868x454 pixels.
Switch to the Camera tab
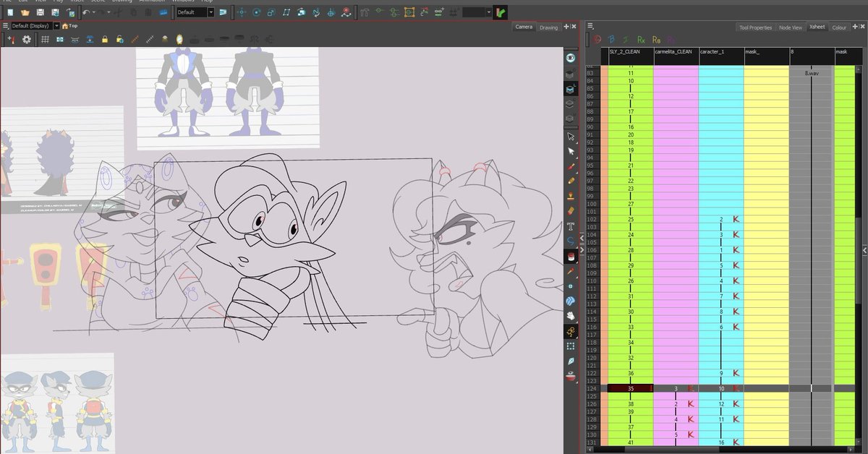point(524,27)
